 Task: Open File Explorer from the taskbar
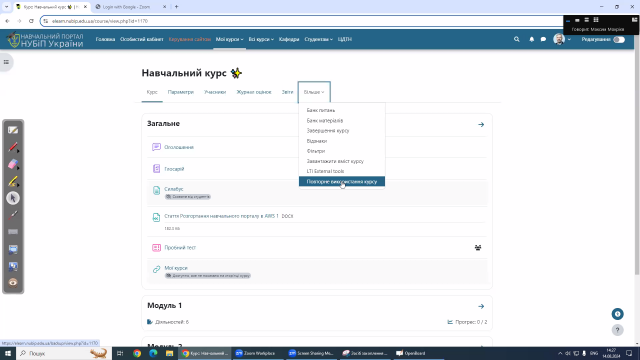169,353
